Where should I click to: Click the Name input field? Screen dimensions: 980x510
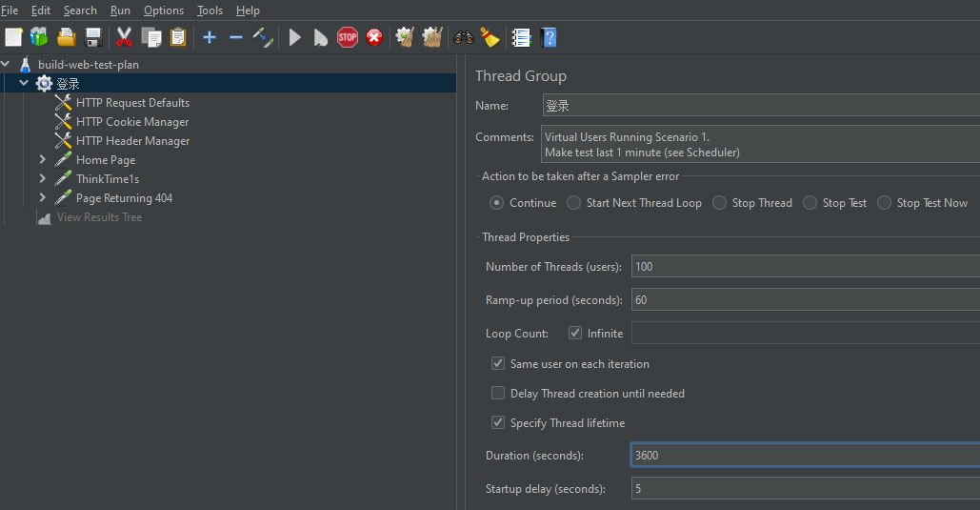(x=761, y=105)
